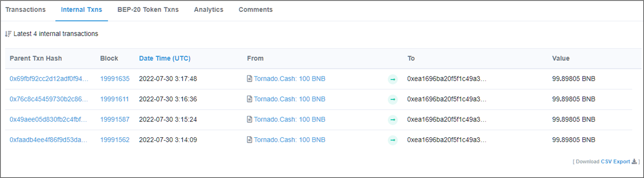Open parent txn hash 0xfaadb4ee4f86f9d53da
Viewport: 644px width, 178px height.
49,140
